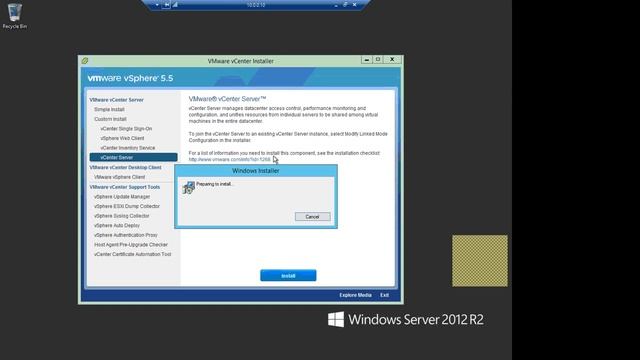
Task: Minimize the remote session from connection bar
Action: pos(336,5)
